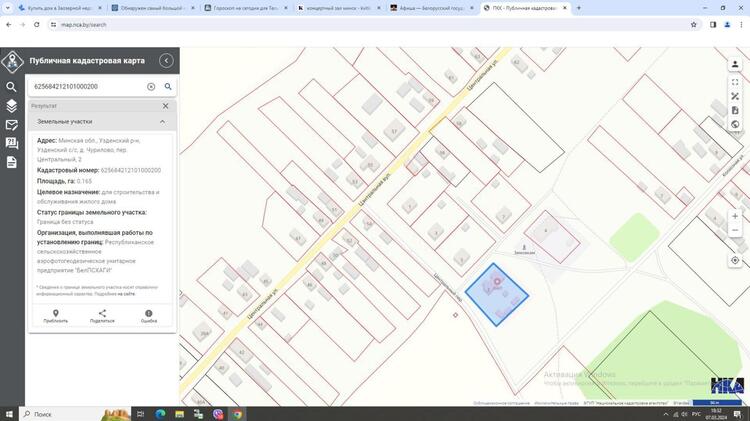Zoom out the map with minus button
Screen dimensions: 750x421
tap(735, 231)
